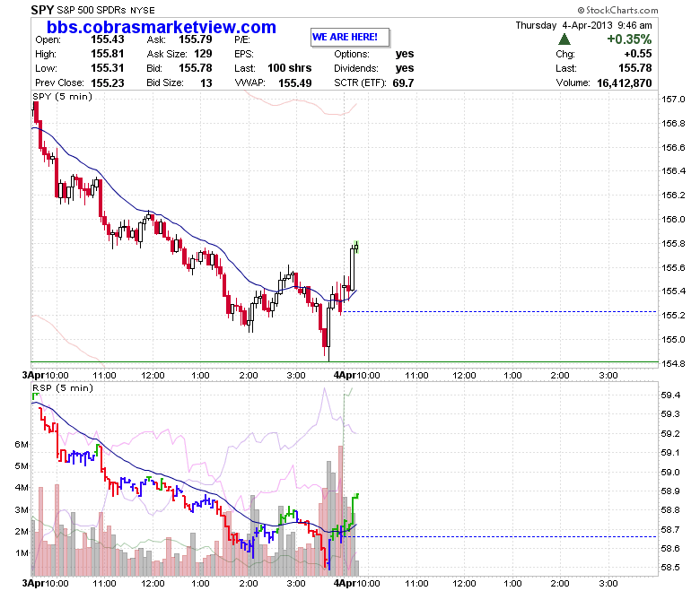This screenshot has width=700, height=591.
Task: Click the EPS label in quote table
Action: pyautogui.click(x=244, y=55)
